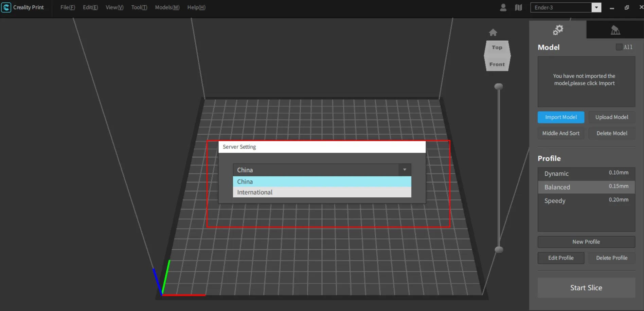Select the Front face of the view cube
The width and height of the screenshot is (644, 311).
pos(497,64)
